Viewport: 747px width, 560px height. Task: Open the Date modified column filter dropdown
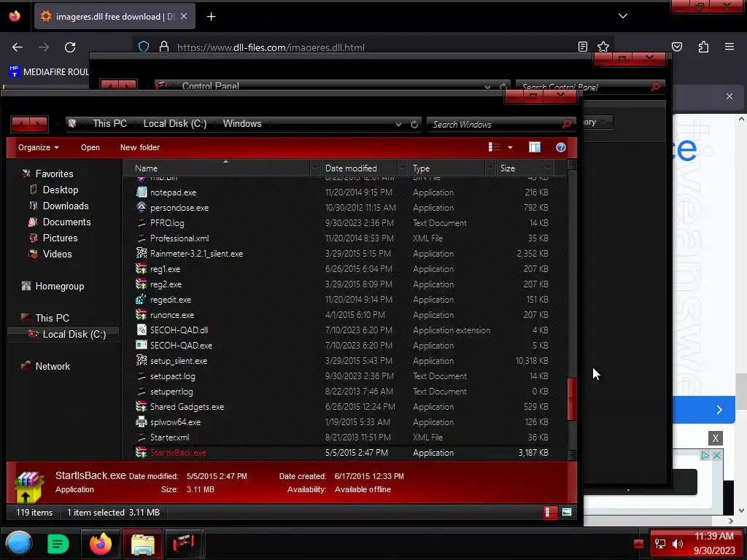[403, 168]
